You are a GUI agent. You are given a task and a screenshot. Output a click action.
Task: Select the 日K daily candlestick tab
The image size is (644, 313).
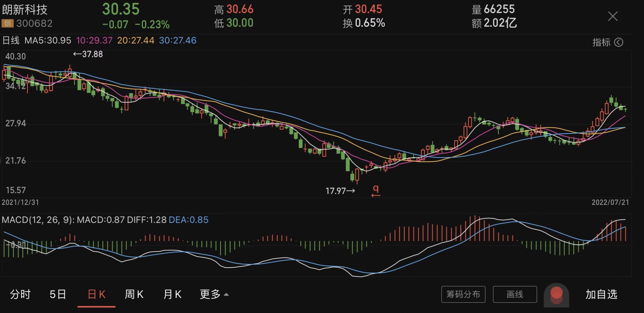pyautogui.click(x=96, y=294)
